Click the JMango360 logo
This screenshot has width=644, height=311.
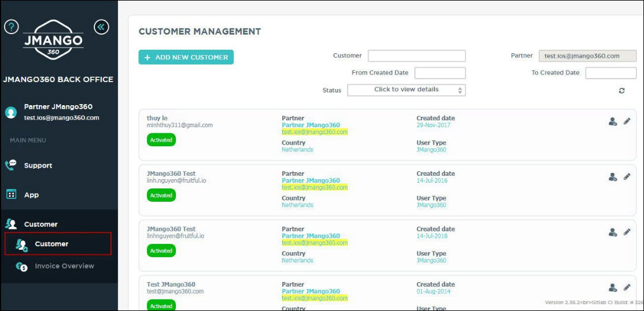[x=53, y=40]
